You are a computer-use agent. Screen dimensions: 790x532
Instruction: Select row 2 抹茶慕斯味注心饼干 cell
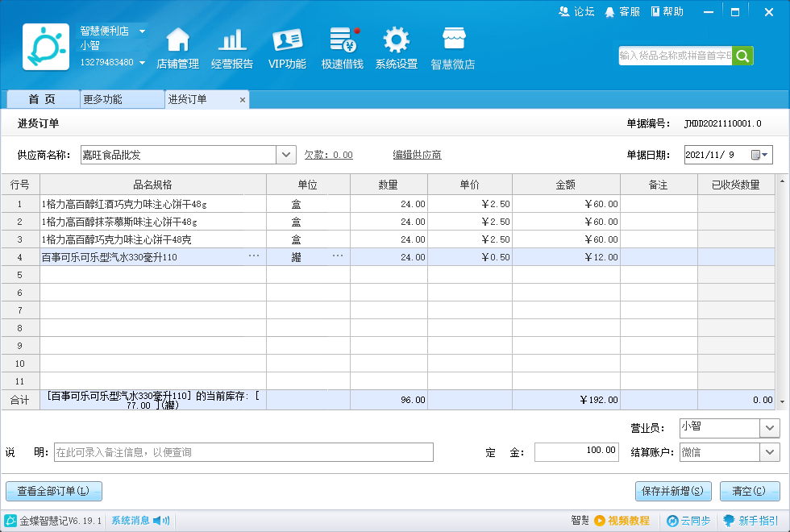[x=153, y=222]
